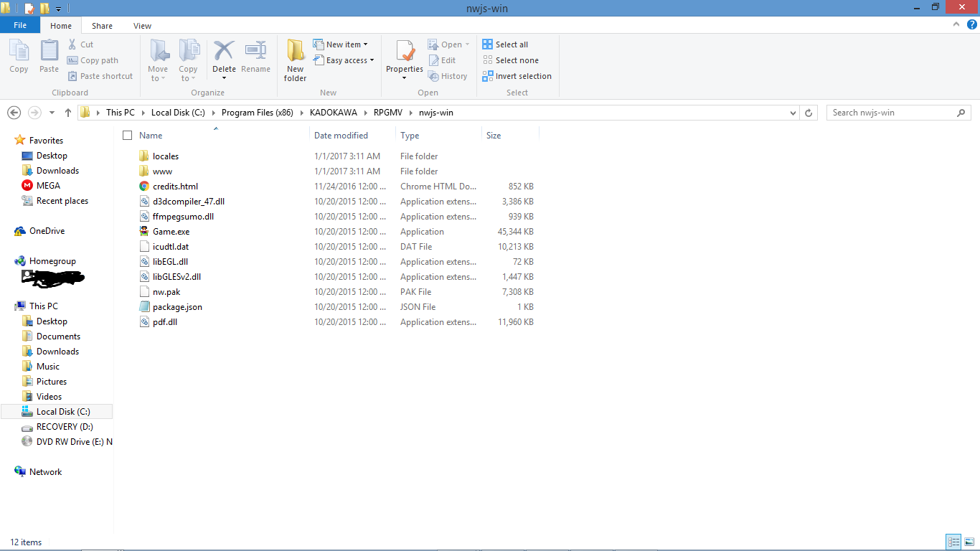980x551 pixels.
Task: Open Properties with the checkmark icon
Action: 405,51
